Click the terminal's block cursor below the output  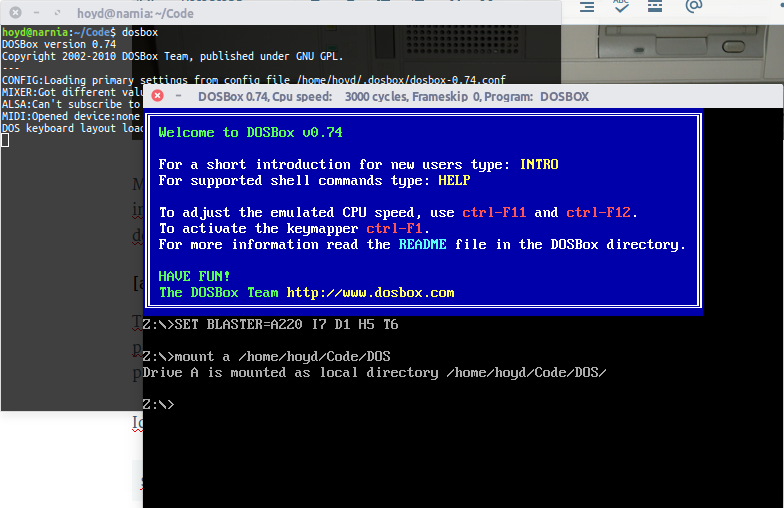click(5, 140)
